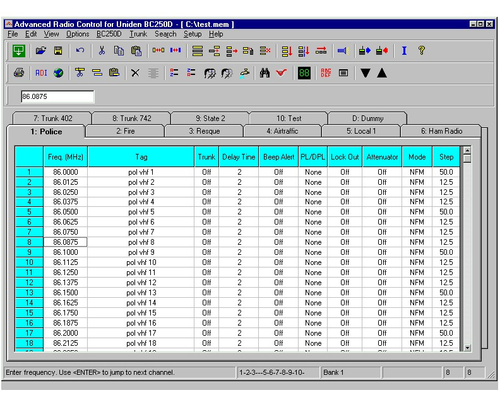500x398 pixels.
Task: Click the Delay Time column header
Action: click(x=239, y=157)
